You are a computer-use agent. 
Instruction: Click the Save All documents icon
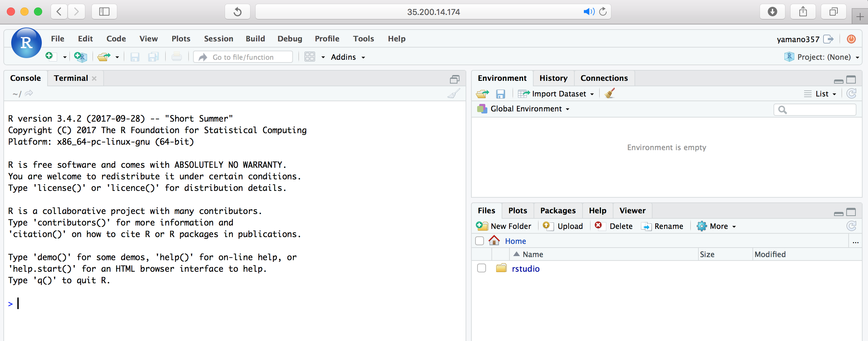pyautogui.click(x=154, y=57)
